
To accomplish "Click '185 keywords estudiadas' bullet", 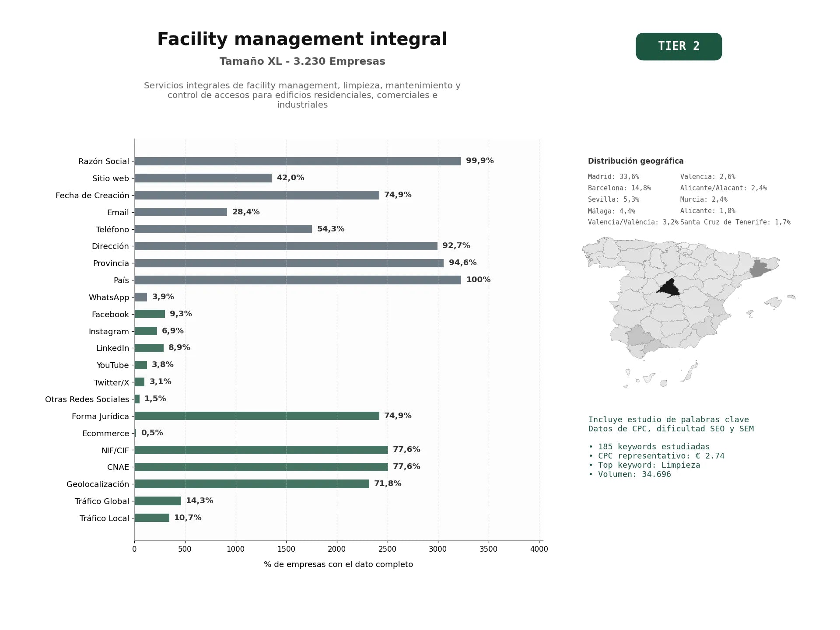I will 649,447.
